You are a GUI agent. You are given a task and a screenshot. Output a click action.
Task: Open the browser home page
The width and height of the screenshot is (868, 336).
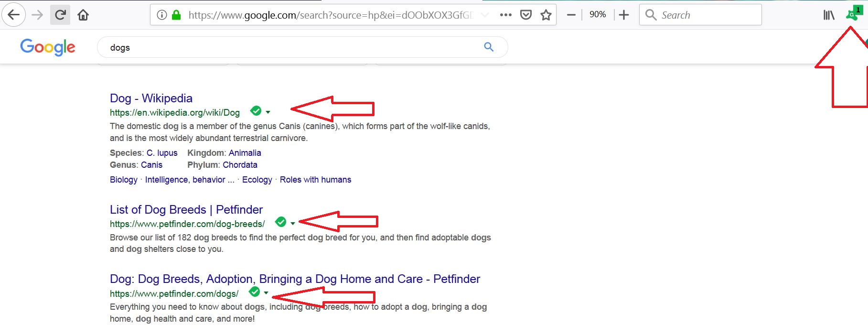tap(83, 15)
